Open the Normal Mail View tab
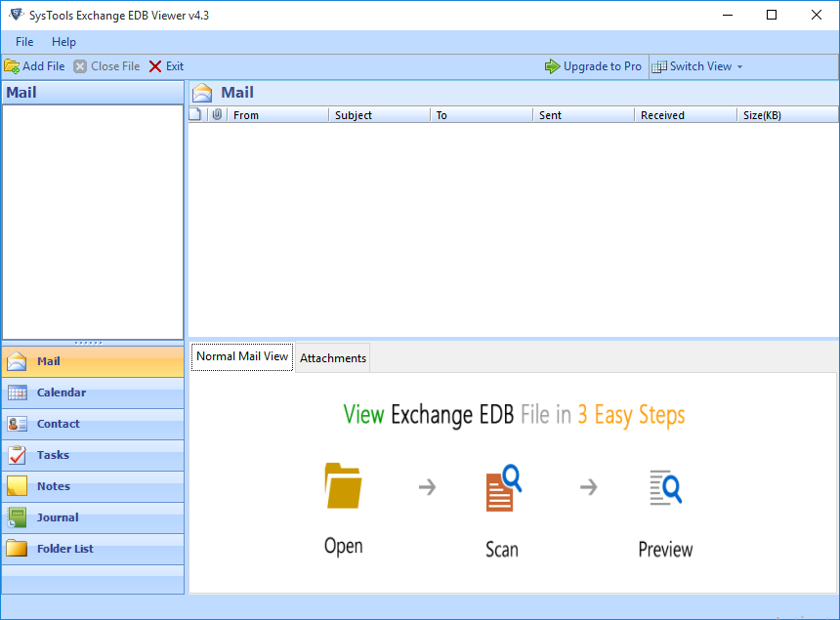Image resolution: width=840 pixels, height=620 pixels. (x=242, y=356)
